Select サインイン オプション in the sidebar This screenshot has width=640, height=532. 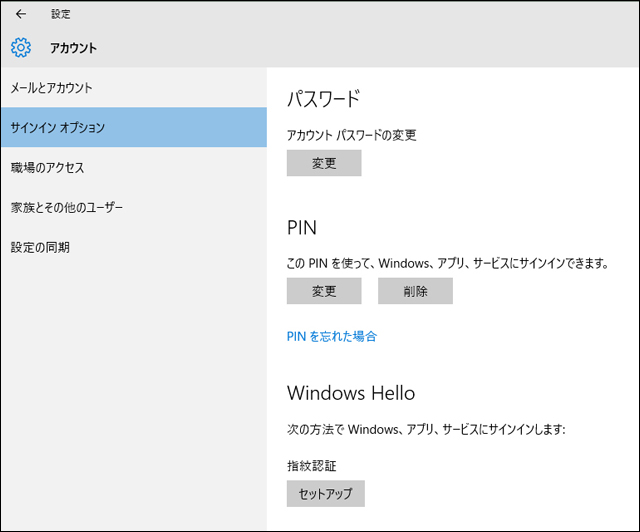[x=57, y=127]
